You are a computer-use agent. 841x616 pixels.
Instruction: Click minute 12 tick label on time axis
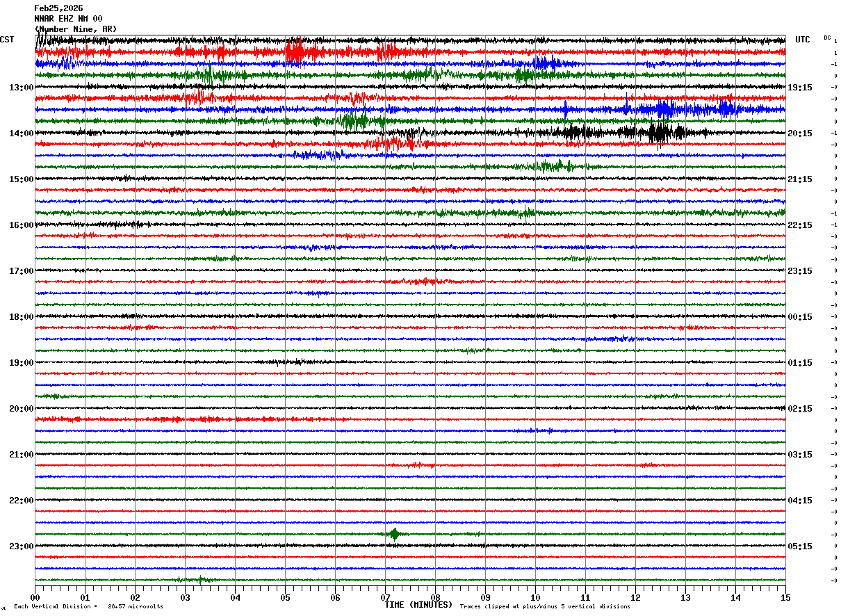635,597
